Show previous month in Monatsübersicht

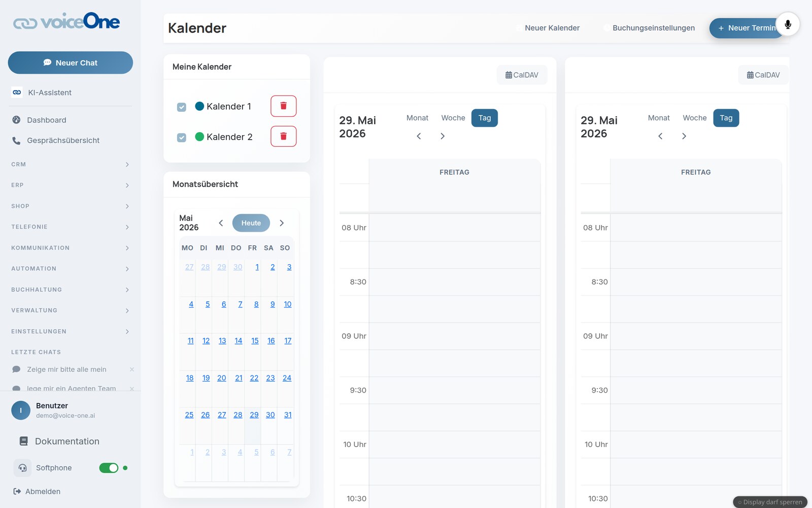[x=221, y=223]
